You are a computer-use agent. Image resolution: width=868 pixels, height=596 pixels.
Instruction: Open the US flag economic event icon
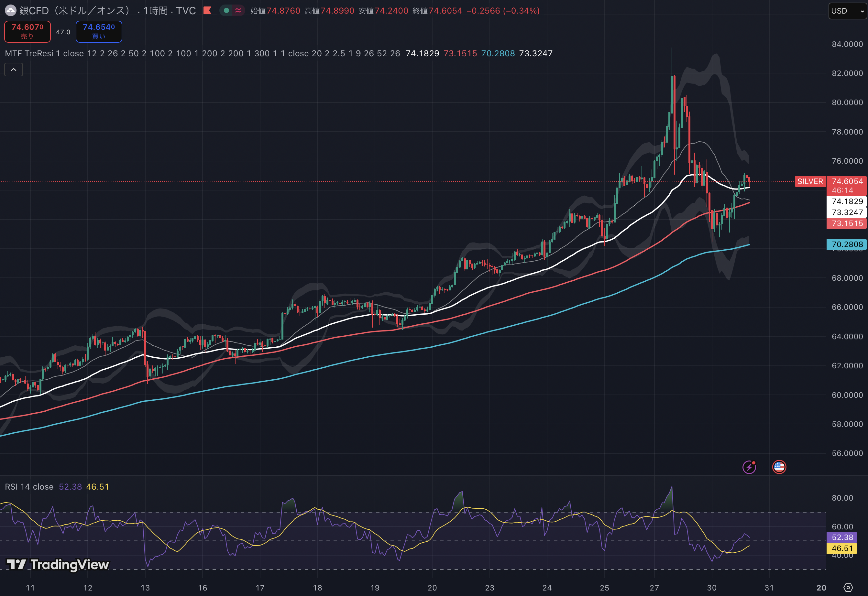(779, 467)
